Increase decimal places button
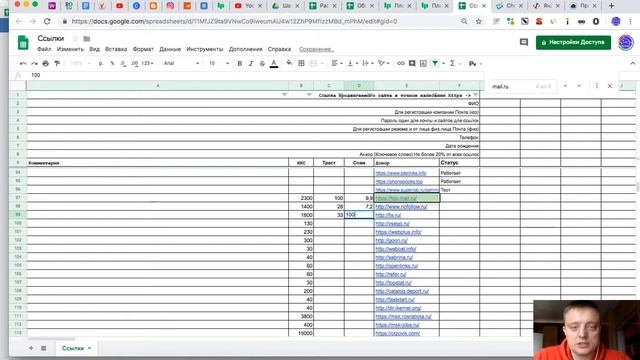The width and height of the screenshot is (640, 360). tap(135, 63)
